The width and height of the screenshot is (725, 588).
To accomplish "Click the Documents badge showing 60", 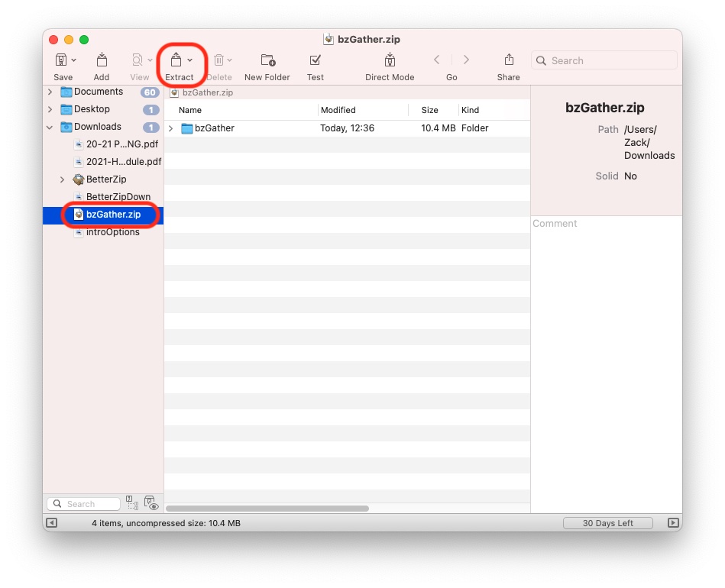I will [x=150, y=92].
